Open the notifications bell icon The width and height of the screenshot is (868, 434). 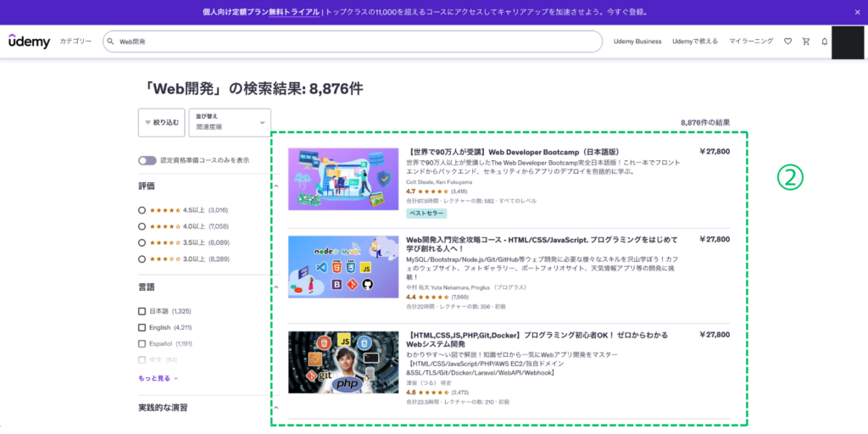point(824,42)
